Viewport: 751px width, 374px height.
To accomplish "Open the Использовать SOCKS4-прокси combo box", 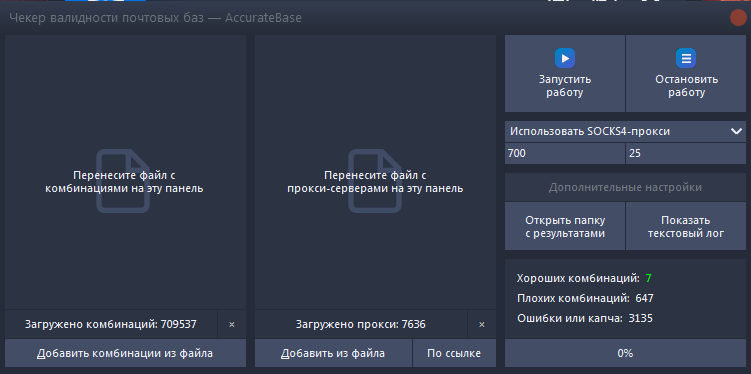I will 625,132.
